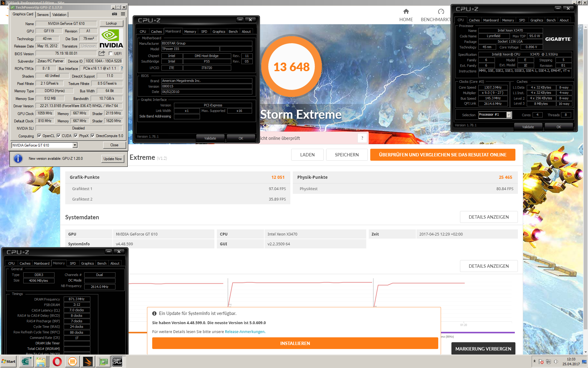Open Windows Explorer folder icon on taskbar
The width and height of the screenshot is (588, 368).
click(41, 362)
